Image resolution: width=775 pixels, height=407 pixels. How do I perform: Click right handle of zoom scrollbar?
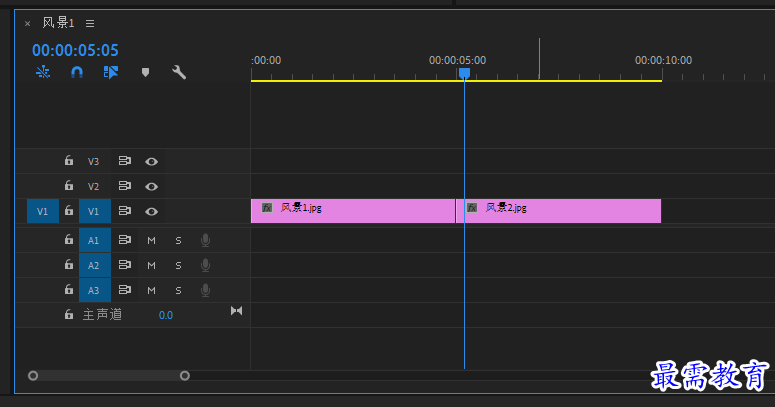coord(185,376)
